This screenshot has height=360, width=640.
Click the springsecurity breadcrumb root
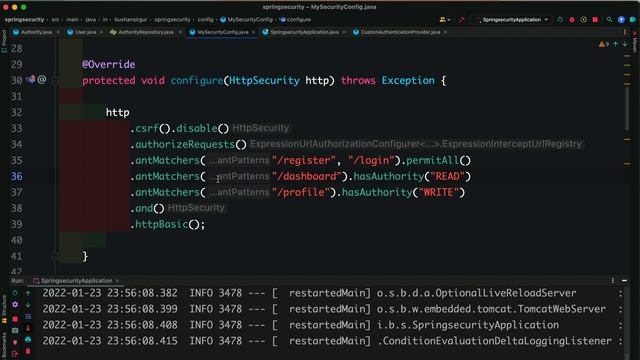(x=24, y=20)
